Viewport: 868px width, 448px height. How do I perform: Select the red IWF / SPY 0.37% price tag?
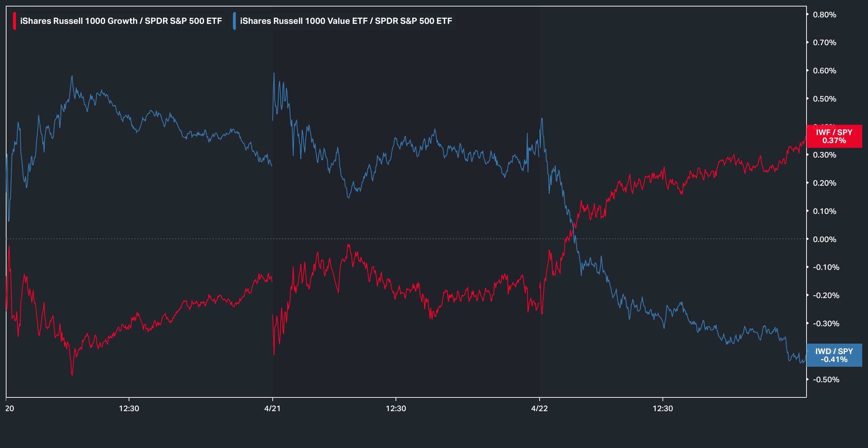pyautogui.click(x=834, y=137)
